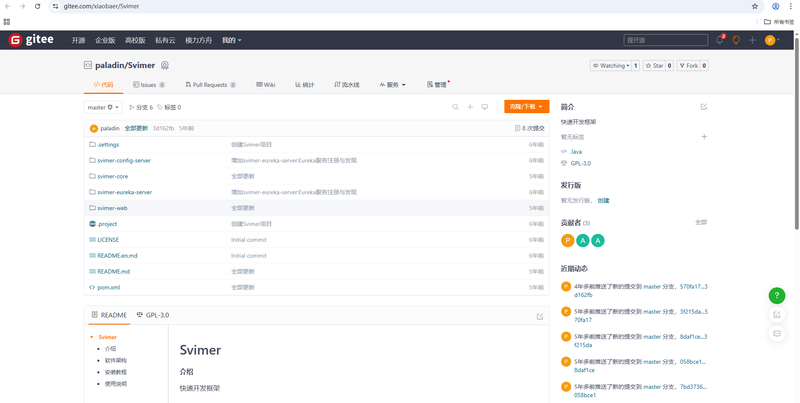Open the Web IDE monitor icon

[485, 107]
